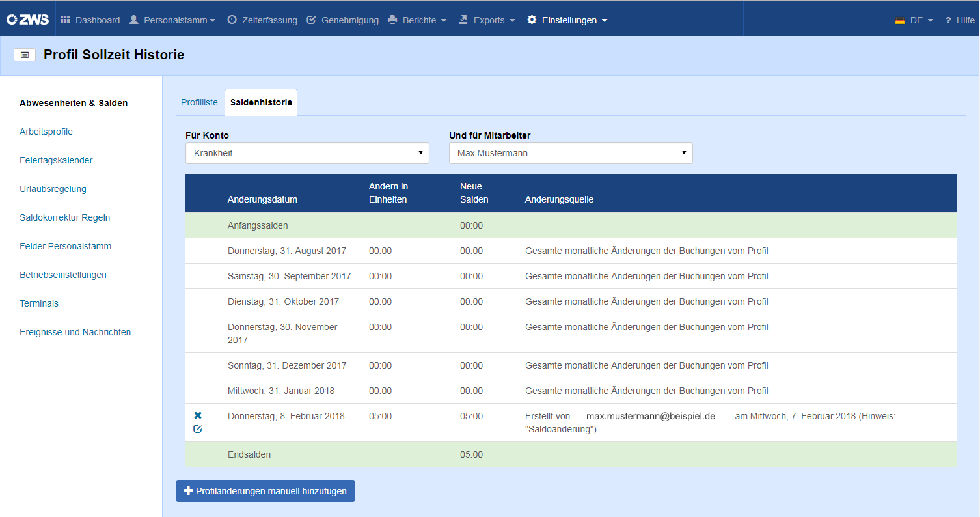Expand the Personalstamm menu
The height and width of the screenshot is (517, 980).
coord(172,20)
